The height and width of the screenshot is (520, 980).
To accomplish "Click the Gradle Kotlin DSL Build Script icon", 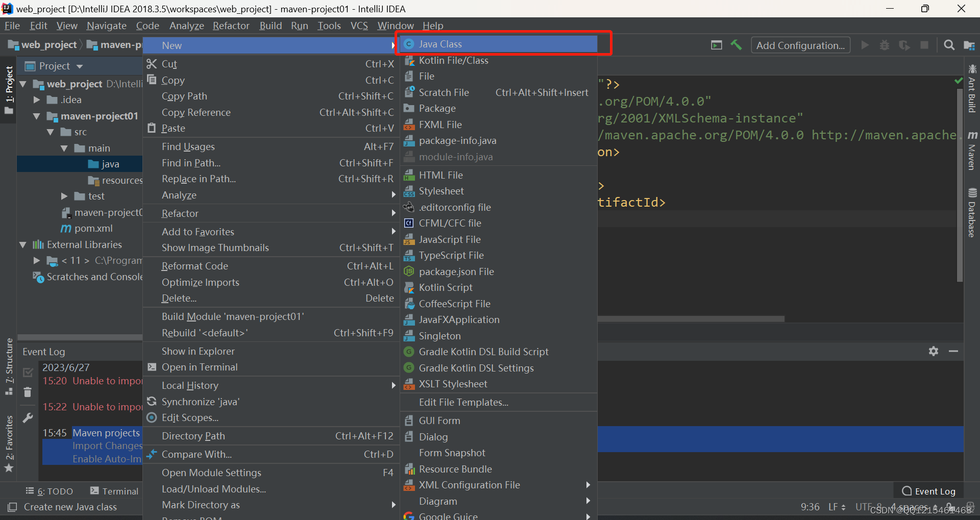I will pyautogui.click(x=409, y=352).
